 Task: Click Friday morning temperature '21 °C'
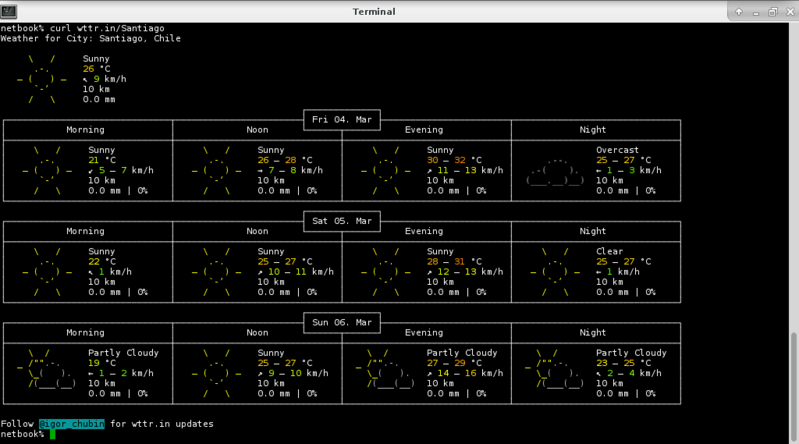tap(102, 160)
